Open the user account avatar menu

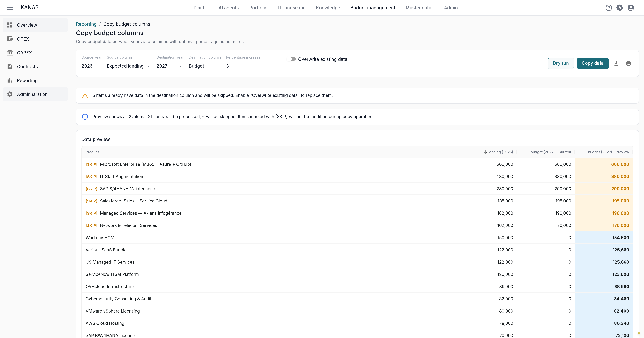pyautogui.click(x=631, y=8)
